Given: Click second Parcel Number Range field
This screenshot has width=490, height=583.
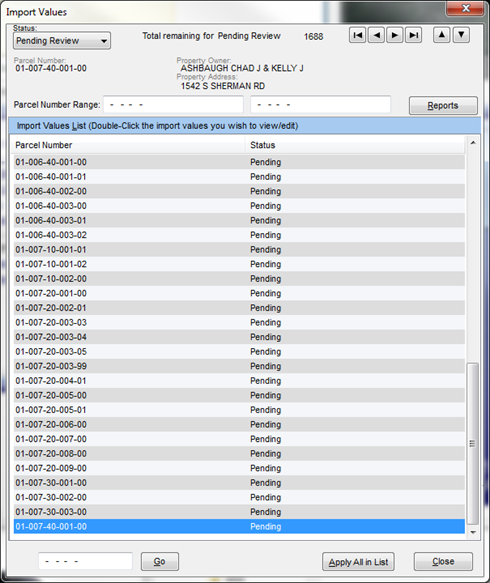Looking at the screenshot, I should pyautogui.click(x=320, y=104).
